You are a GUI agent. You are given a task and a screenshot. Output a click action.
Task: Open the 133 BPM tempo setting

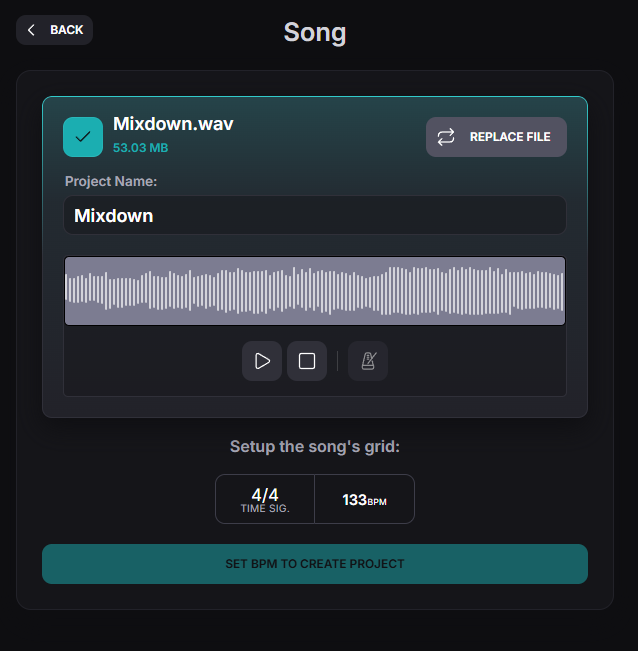pos(364,499)
